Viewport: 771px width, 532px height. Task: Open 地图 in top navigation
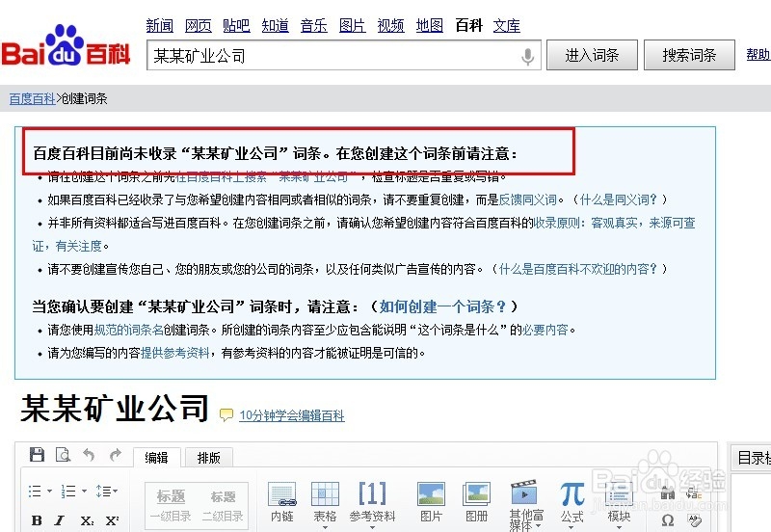click(430, 25)
